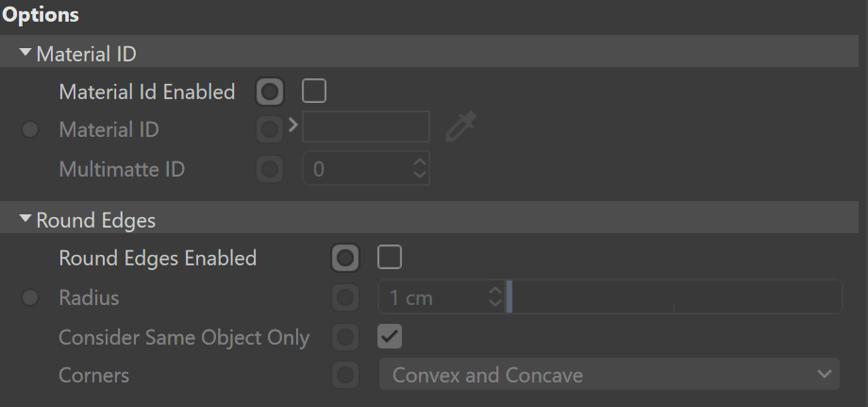Screen dimensions: 868x407
Task: Click keyframe circle icon for Material Id Enabled
Action: click(270, 92)
